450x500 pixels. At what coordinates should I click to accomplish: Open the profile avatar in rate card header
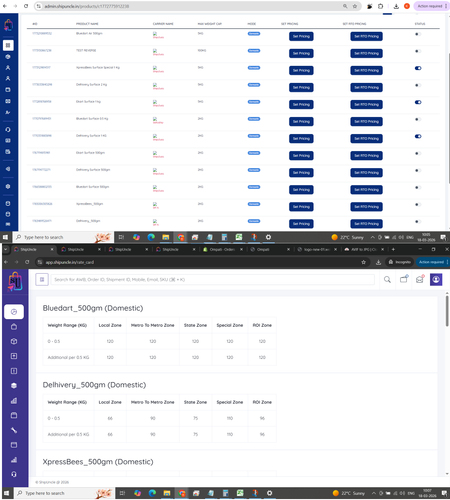click(436, 279)
